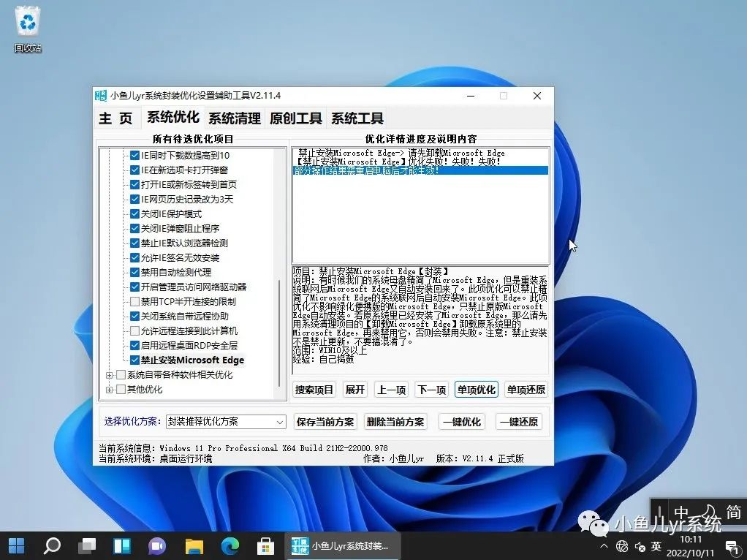Launch Microsoft Edge from taskbar
Screen dimensions: 747x560
tap(230, 545)
